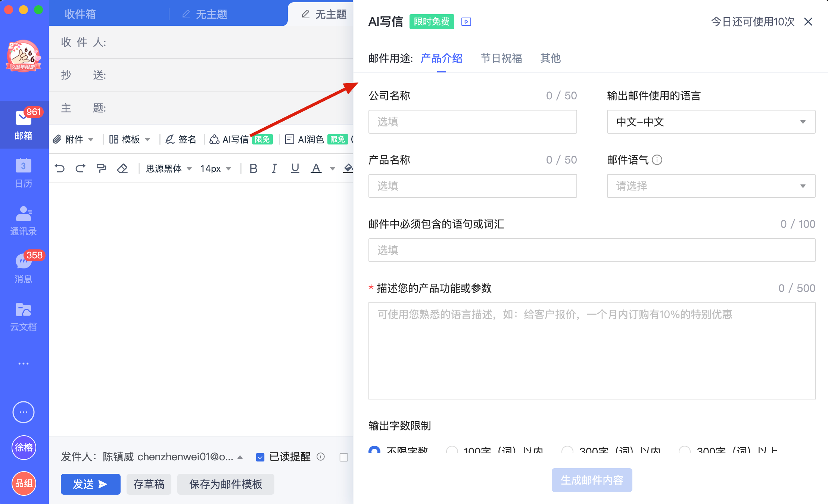Click the 保存为邮件模板 button
This screenshot has height=504, width=828.
pyautogui.click(x=225, y=484)
